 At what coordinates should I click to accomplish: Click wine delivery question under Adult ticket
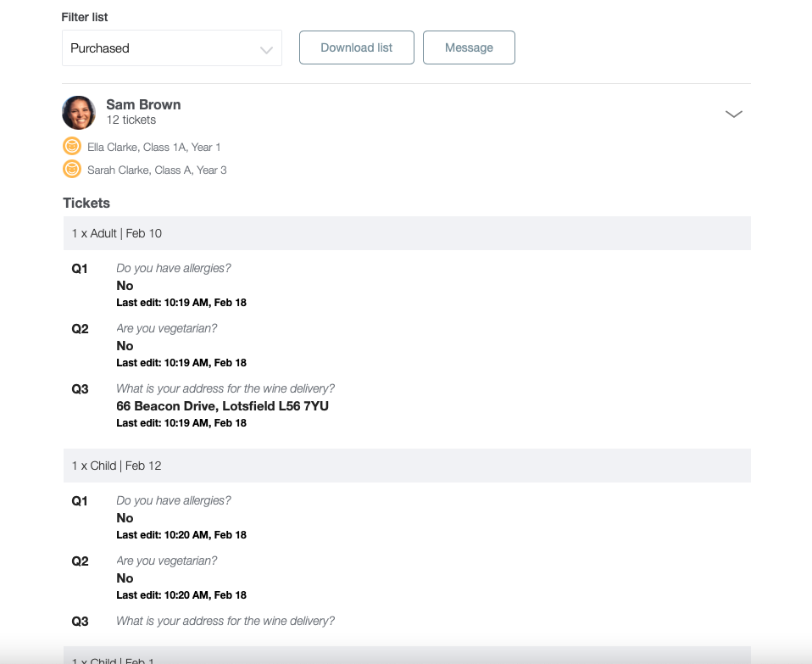pos(225,388)
